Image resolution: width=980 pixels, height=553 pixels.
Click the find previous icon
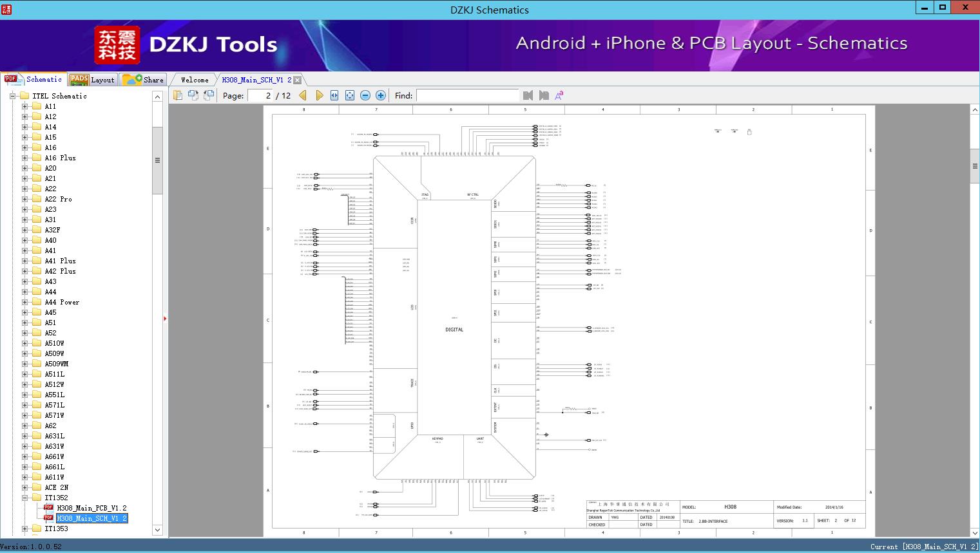528,95
